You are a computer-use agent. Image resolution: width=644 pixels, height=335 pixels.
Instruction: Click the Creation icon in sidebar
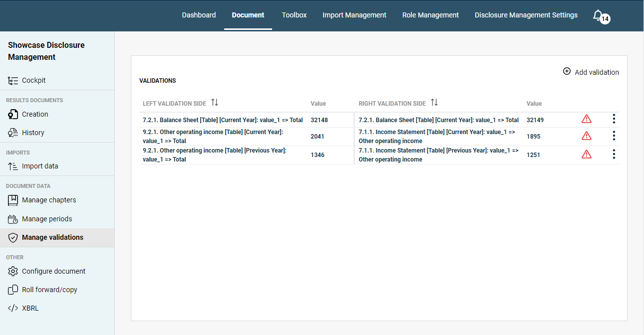click(x=13, y=114)
